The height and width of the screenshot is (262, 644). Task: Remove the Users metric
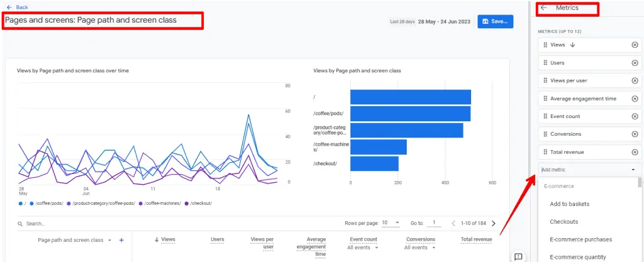(635, 63)
